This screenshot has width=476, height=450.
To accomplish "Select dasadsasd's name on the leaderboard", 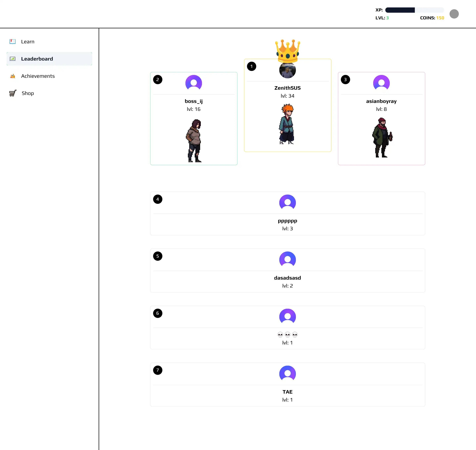I will 287,278.
